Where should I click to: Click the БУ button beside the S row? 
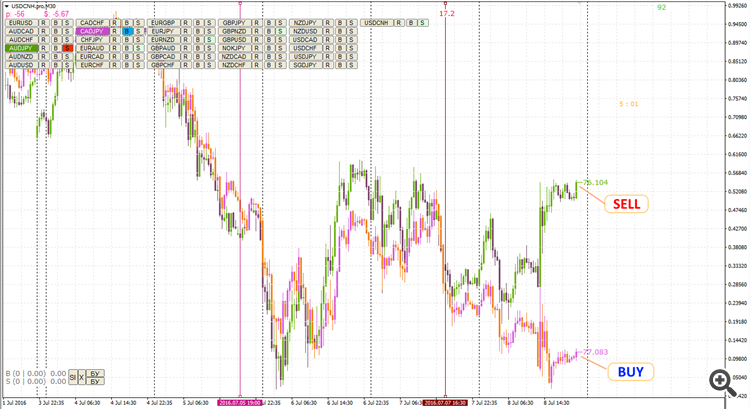tap(95, 381)
